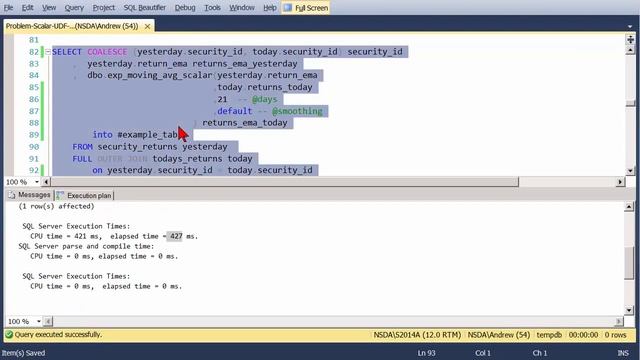Click the '0 rows' status entry

[x=616, y=335]
